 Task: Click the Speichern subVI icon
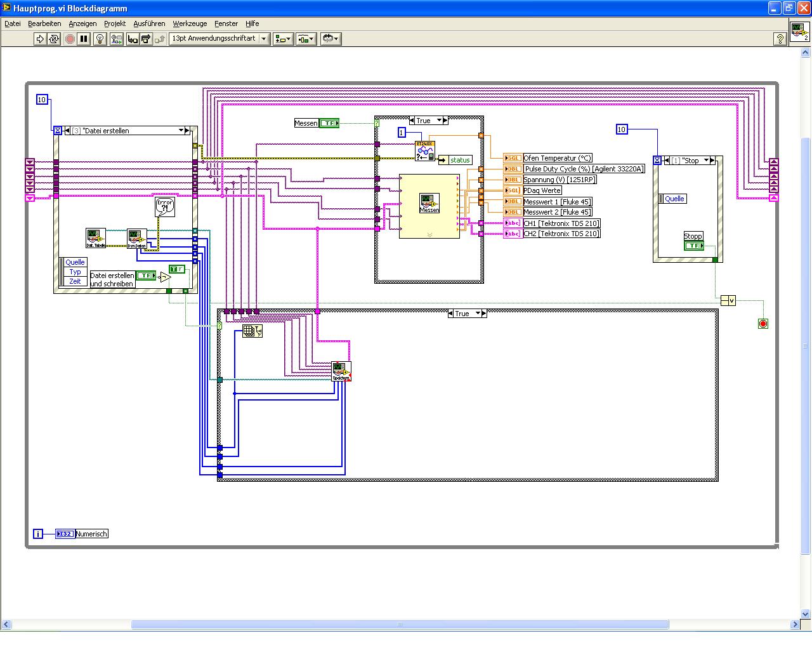(x=341, y=371)
